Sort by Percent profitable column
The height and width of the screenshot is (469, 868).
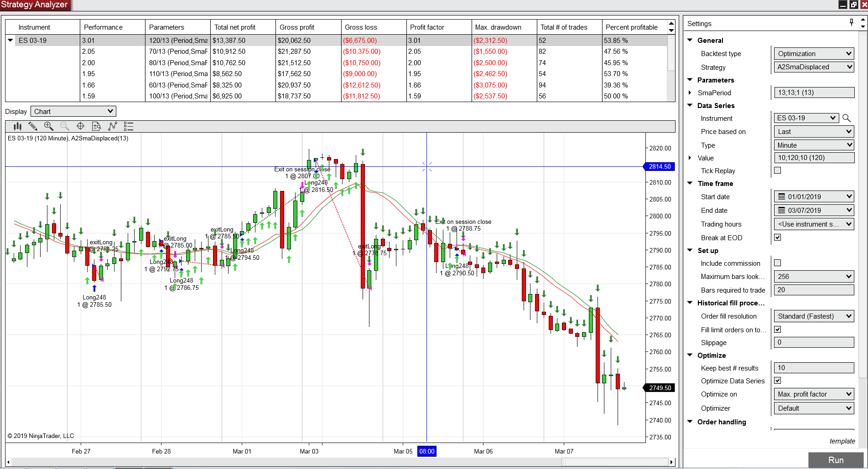[634, 27]
